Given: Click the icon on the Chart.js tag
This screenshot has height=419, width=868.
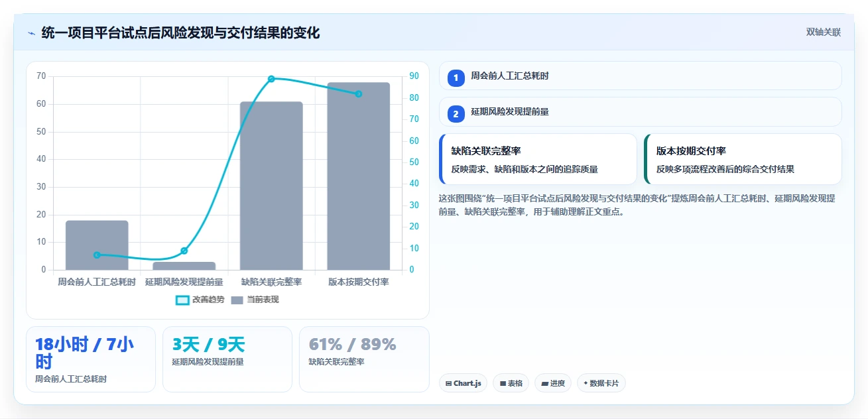Looking at the screenshot, I should click(x=449, y=383).
